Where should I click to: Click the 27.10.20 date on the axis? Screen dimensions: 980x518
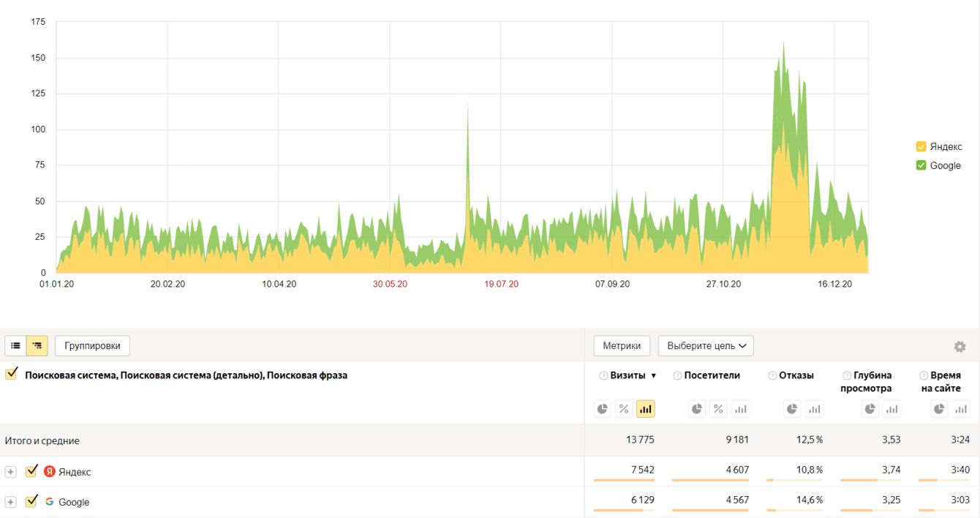coord(723,284)
